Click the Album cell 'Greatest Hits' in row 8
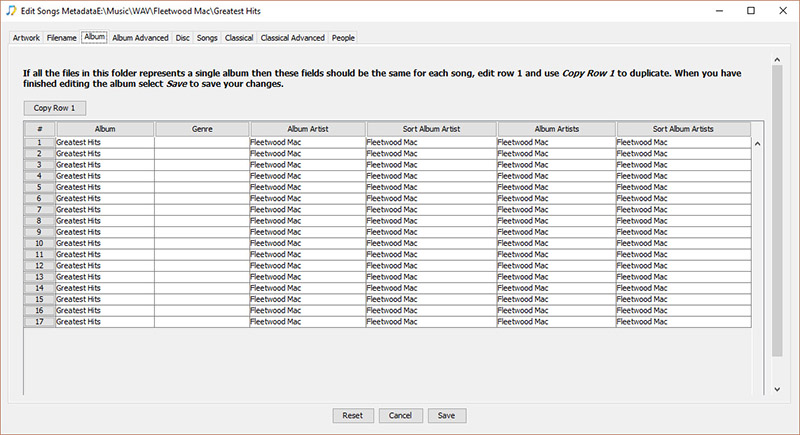Viewport: 800px width, 435px height. [x=105, y=221]
